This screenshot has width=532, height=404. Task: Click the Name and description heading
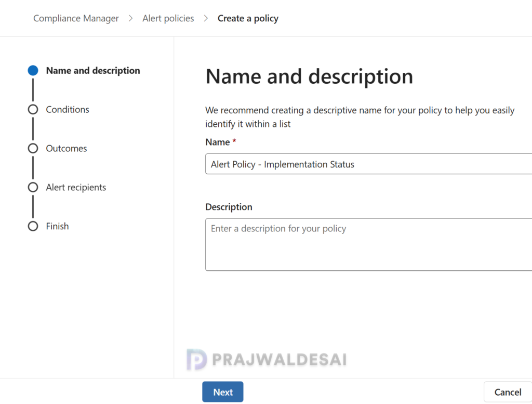(310, 76)
